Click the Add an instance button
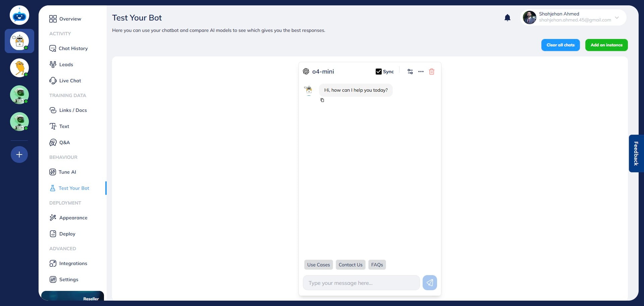The height and width of the screenshot is (306, 644). [606, 45]
